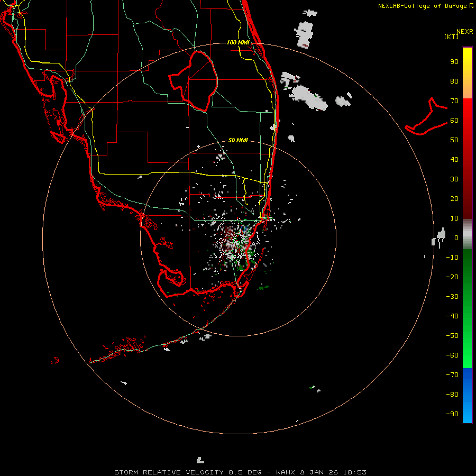476x476 pixels.
Task: Click the -80 value on the velocity scale
Action: click(x=452, y=395)
